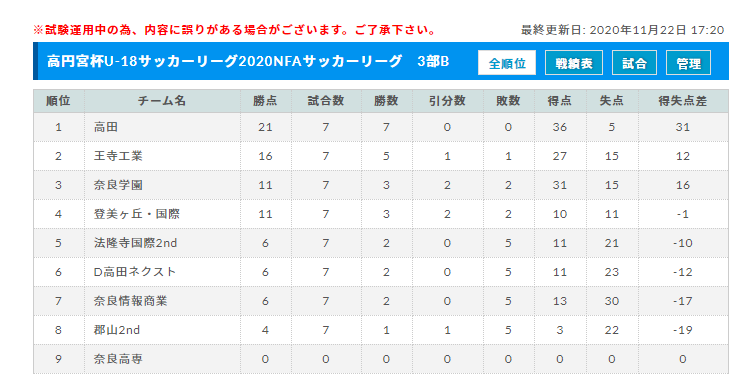The width and height of the screenshot is (750, 391).
Task: Click the league title 高円宮杯U-18サッカーリーグ2020
Action: [143, 61]
